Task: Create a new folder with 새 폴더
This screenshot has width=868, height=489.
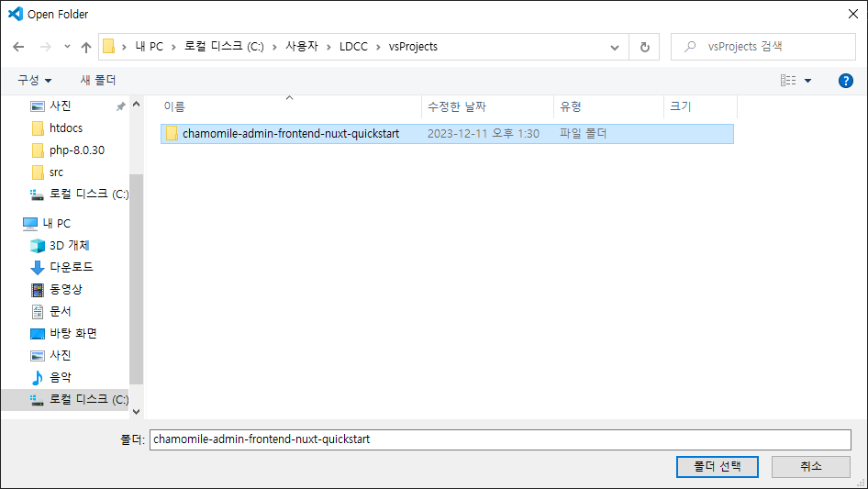Action: [98, 81]
